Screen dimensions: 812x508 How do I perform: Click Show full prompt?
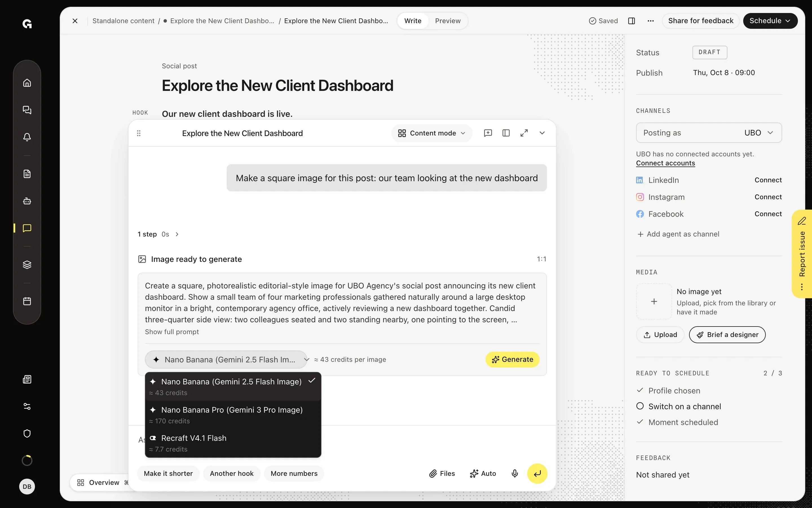click(172, 332)
